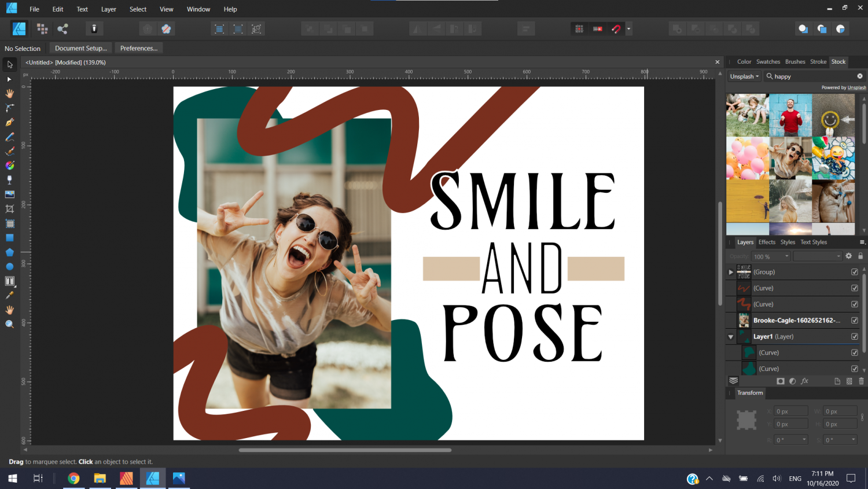Open the Preferences button
868x489 pixels.
tap(138, 48)
